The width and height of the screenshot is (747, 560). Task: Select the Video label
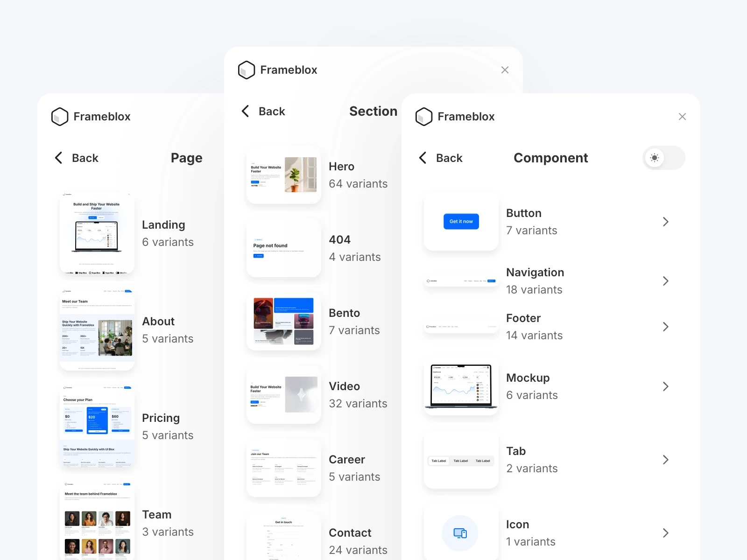point(344,386)
